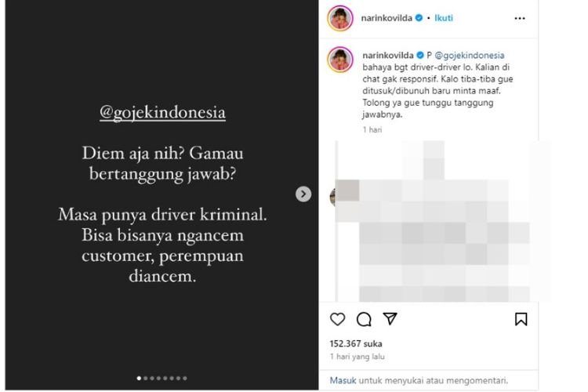
Task: Open narinkovilda username in post header
Action: pos(387,17)
